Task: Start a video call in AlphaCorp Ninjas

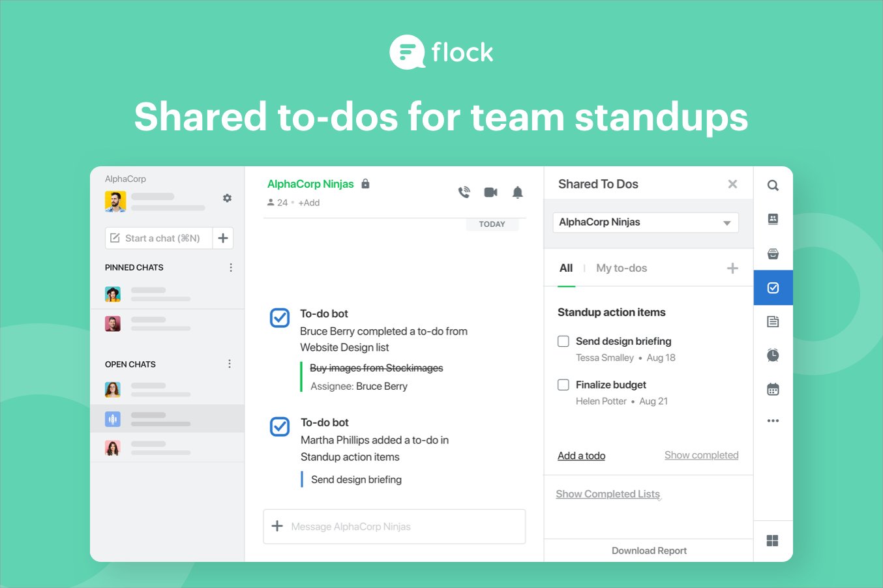Action: tap(490, 192)
